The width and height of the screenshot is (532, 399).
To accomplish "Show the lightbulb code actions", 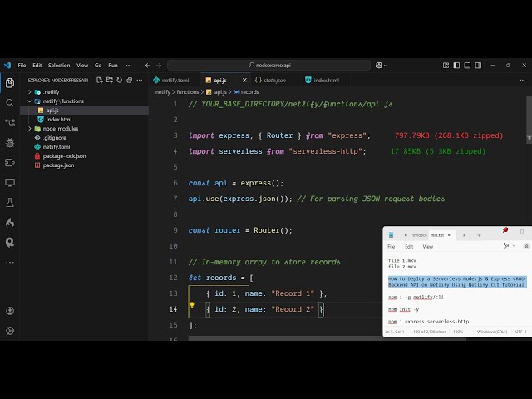I will [192, 305].
